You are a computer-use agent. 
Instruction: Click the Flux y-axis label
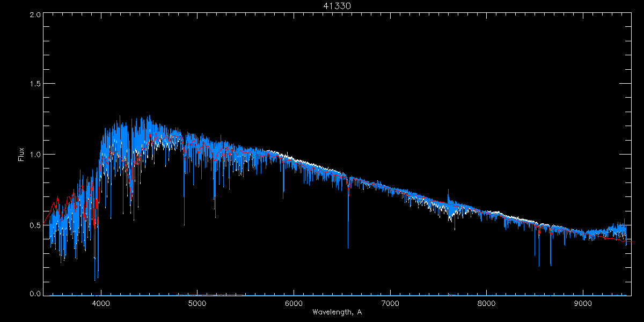pyautogui.click(x=22, y=155)
